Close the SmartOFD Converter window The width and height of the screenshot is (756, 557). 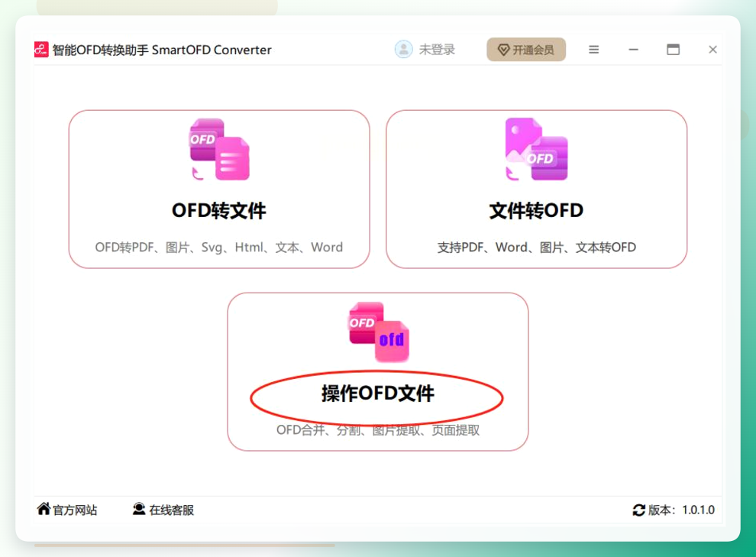coord(712,50)
